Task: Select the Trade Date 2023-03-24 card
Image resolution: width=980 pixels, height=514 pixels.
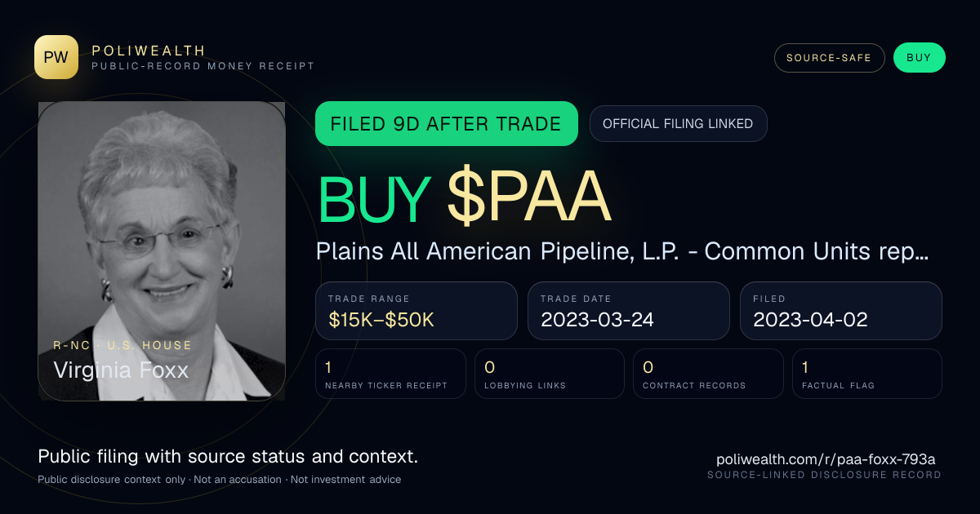Action: click(629, 311)
